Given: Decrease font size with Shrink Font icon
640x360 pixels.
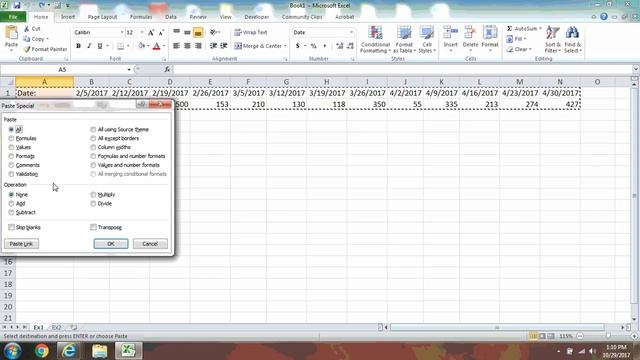Looking at the screenshot, I should [x=161, y=32].
